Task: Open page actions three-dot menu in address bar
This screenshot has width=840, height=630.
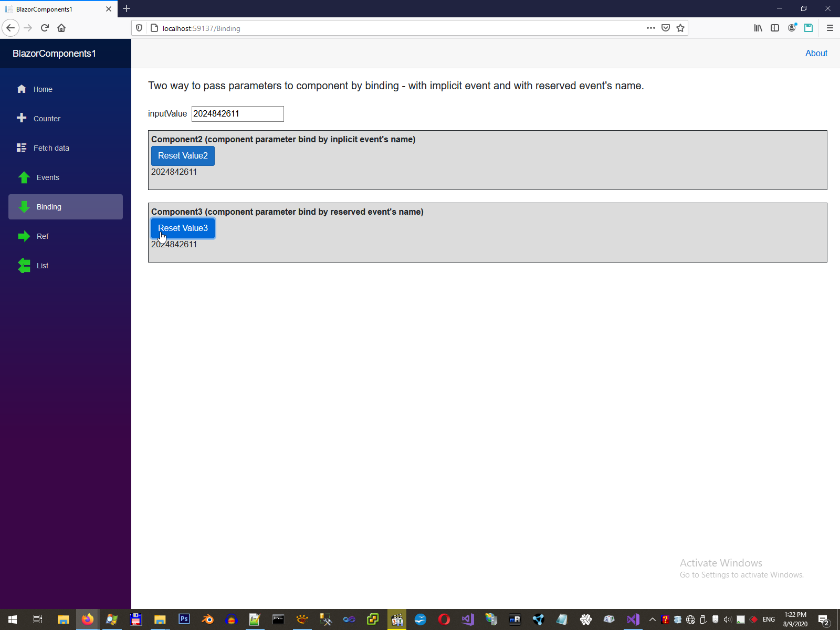Action: click(651, 28)
